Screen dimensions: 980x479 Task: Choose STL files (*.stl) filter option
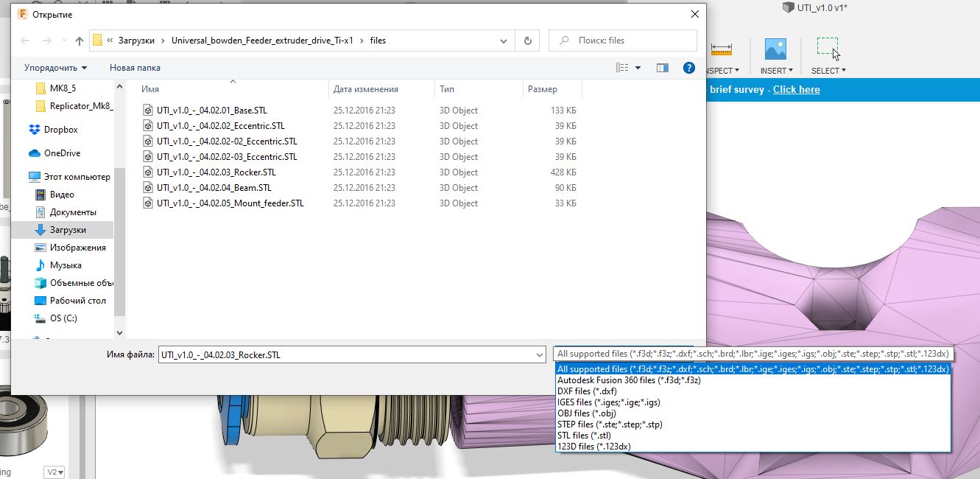pos(584,436)
